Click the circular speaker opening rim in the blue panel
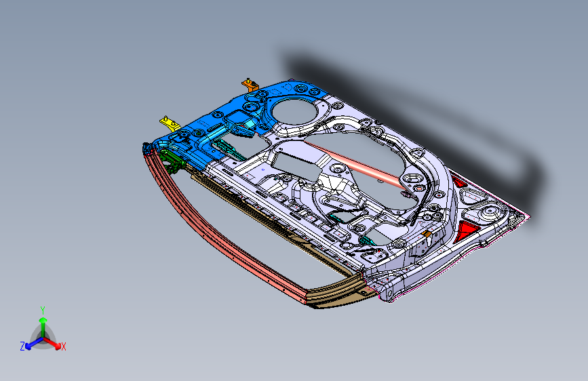This screenshot has height=381, width=588. coord(294,111)
